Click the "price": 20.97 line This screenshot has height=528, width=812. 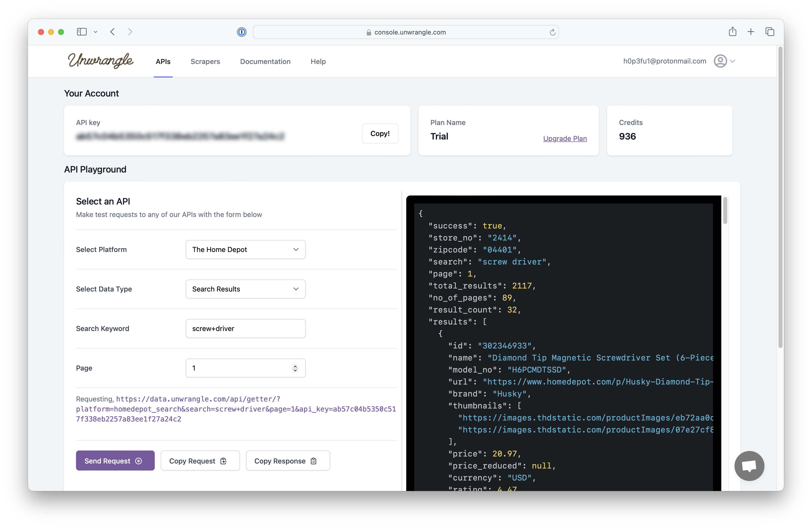(x=484, y=454)
